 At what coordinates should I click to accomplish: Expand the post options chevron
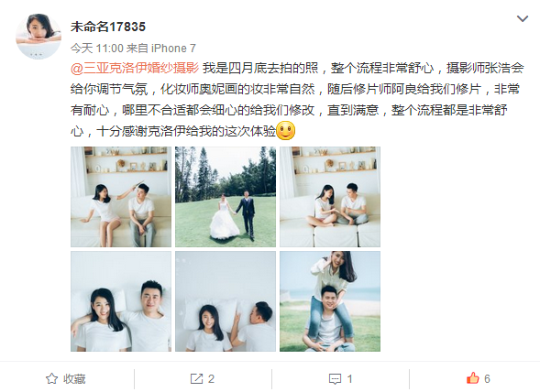(523, 18)
